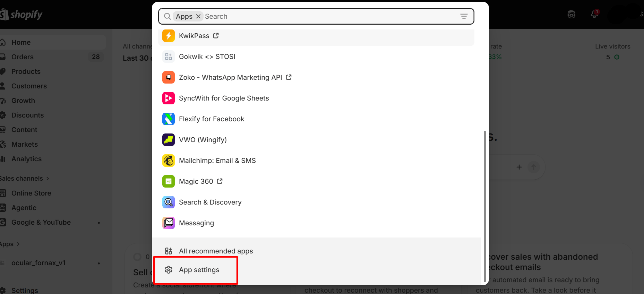
Task: Open Zoko external link icon
Action: pos(289,77)
